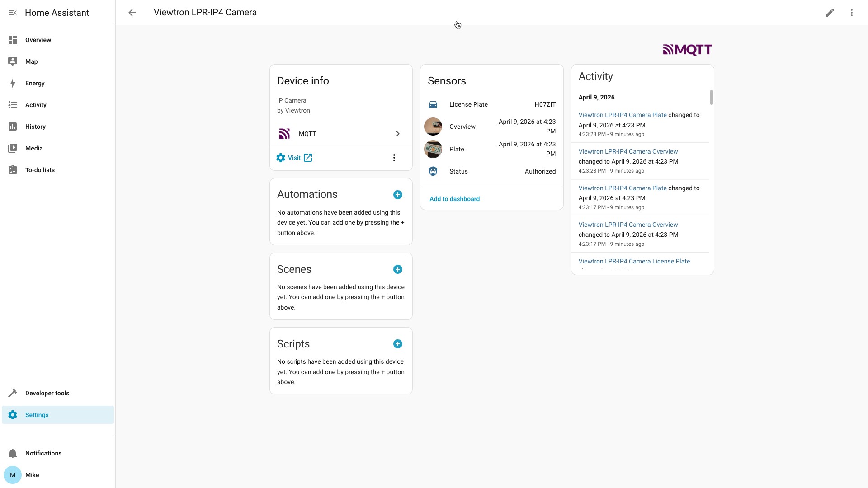The image size is (868, 488).
Task: Open the Overview camera image thumbnail
Action: (433, 127)
